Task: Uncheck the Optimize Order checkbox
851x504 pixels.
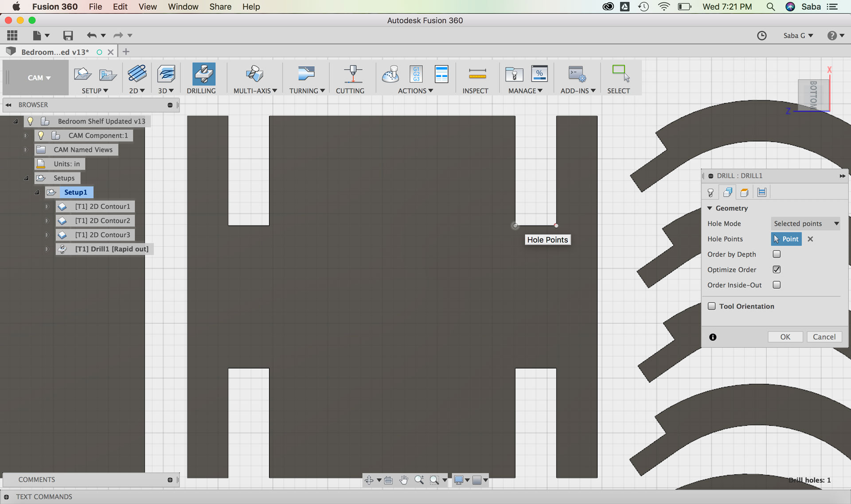Action: [777, 270]
